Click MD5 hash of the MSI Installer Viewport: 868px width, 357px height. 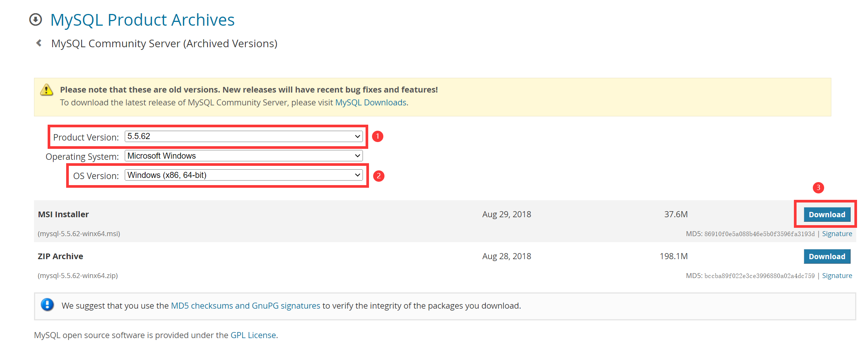coord(759,234)
